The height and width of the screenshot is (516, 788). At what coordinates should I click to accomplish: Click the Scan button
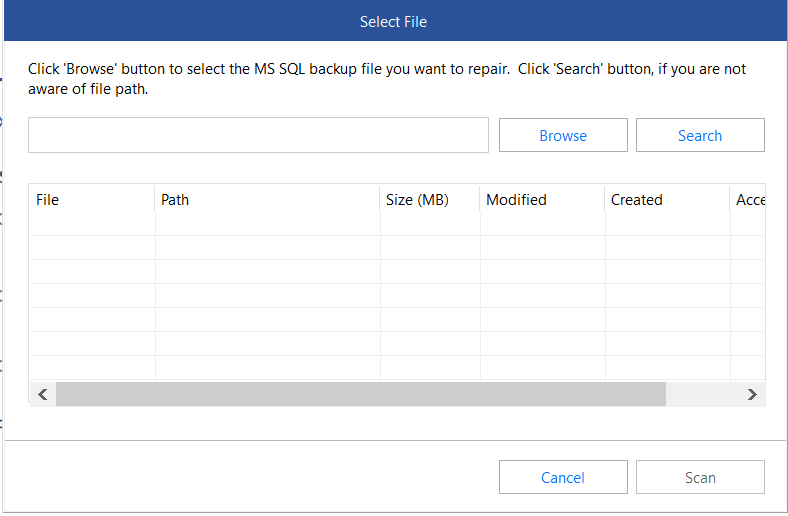click(x=700, y=477)
